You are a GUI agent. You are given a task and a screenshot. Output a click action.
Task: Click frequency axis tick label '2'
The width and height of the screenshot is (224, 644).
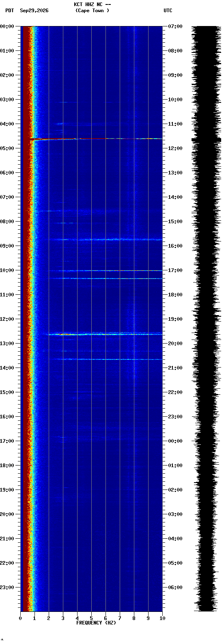pyautogui.click(x=49, y=618)
